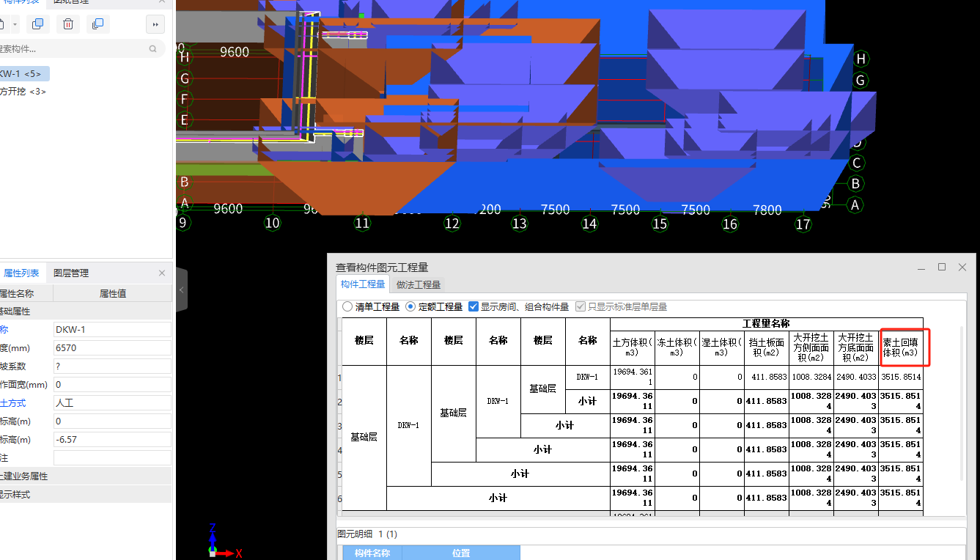Click the dialog table vertical scrollbar

tap(962, 403)
